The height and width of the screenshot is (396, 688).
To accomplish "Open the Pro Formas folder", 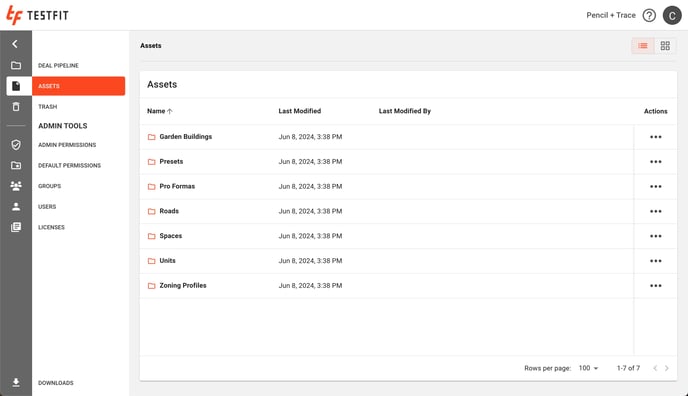I will [177, 186].
